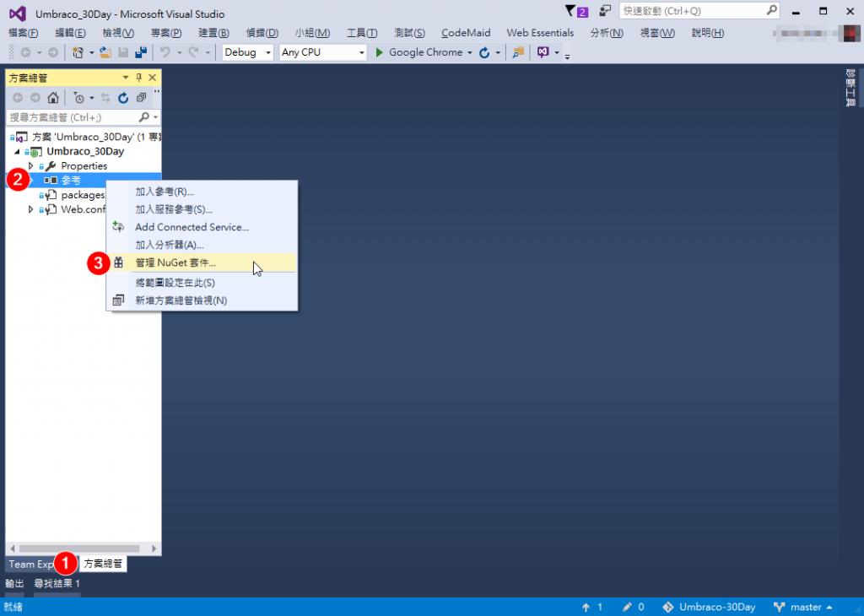
Task: Select the packages config file
Action: 83,194
